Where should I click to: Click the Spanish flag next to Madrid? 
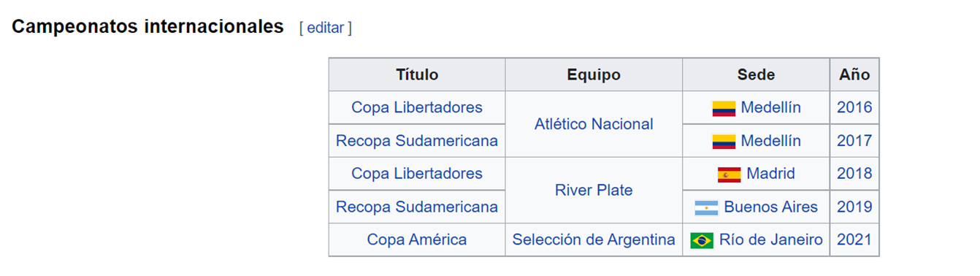pyautogui.click(x=730, y=175)
